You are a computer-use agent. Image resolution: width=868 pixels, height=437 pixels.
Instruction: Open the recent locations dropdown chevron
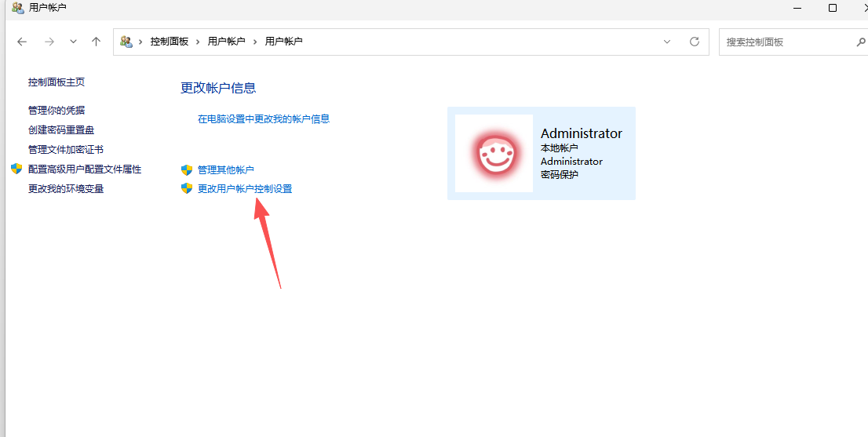[x=73, y=42]
